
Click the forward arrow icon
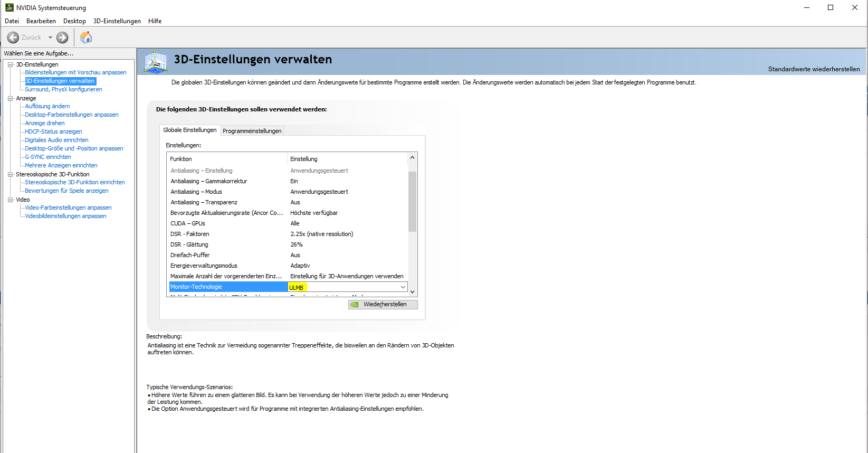(62, 37)
